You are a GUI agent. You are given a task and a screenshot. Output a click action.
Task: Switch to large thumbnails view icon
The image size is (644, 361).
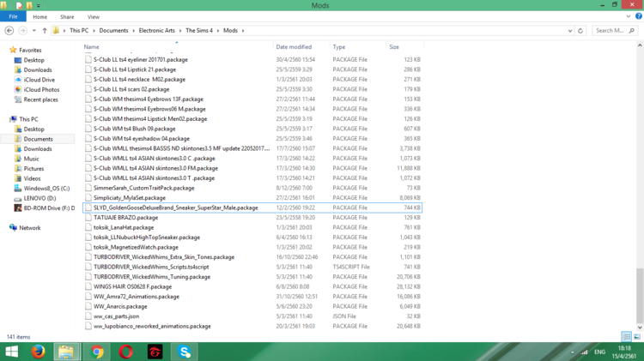[637, 337]
